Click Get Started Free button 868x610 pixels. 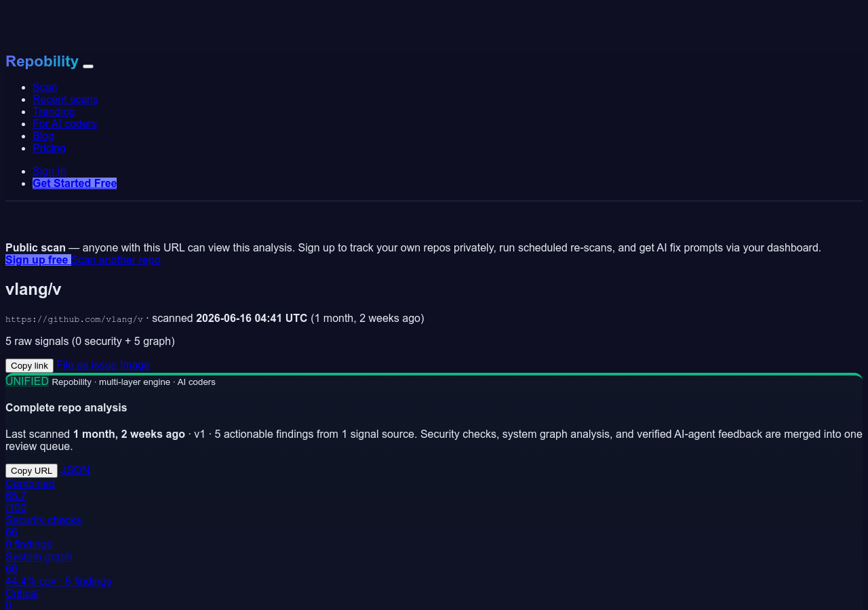(75, 183)
